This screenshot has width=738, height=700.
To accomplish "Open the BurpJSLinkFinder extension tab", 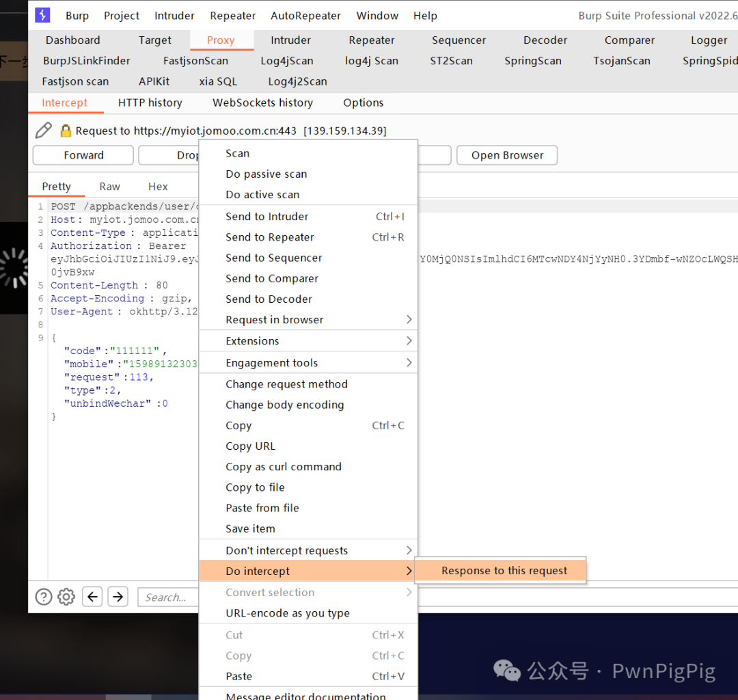I will tap(87, 61).
